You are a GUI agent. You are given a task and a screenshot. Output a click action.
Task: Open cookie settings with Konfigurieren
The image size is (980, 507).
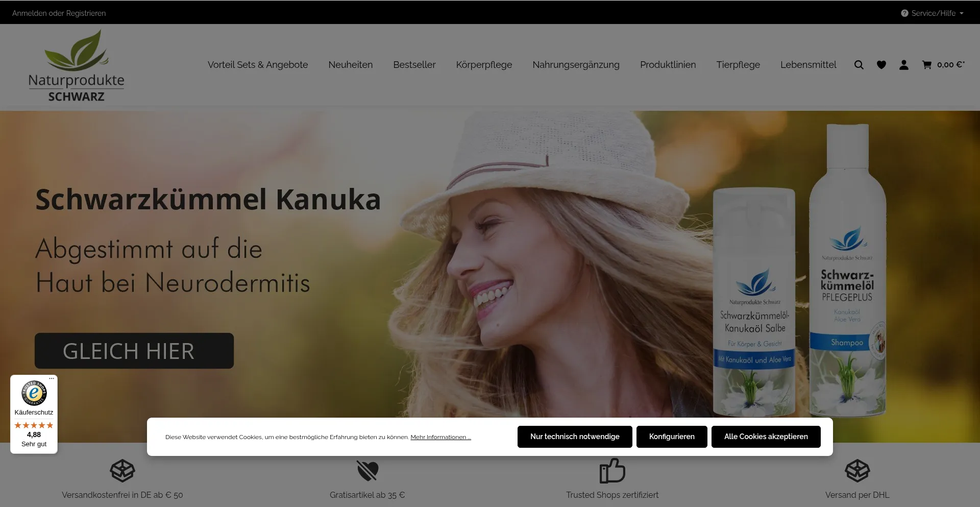click(671, 437)
